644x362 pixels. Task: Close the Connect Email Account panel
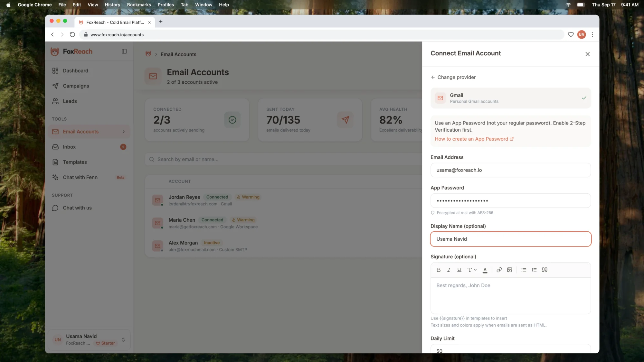[x=587, y=54]
